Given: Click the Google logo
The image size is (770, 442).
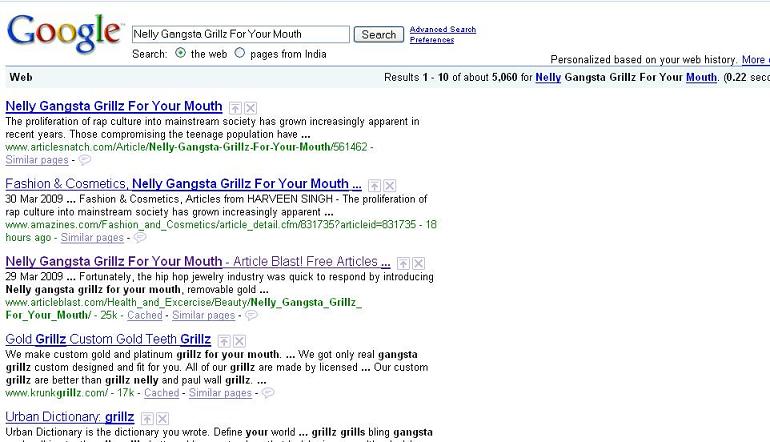Looking at the screenshot, I should pos(64,33).
